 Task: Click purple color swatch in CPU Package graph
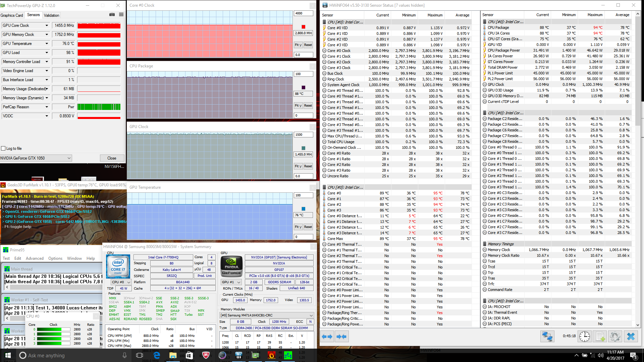303,87
